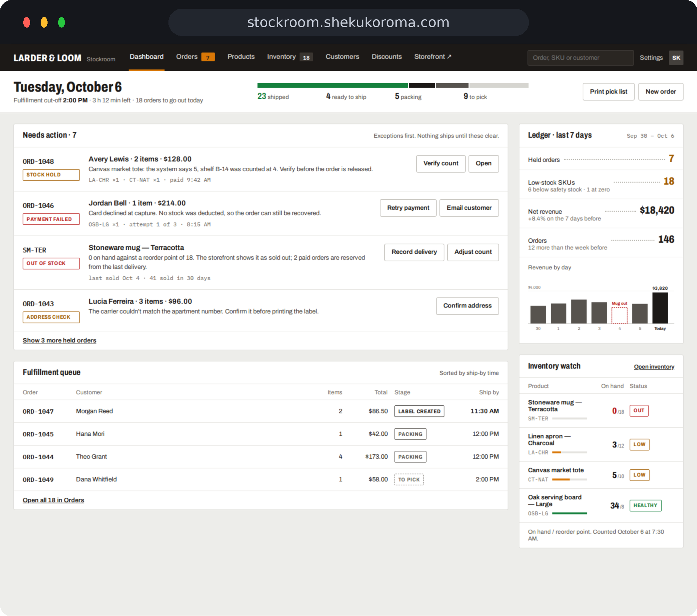The image size is (697, 616).
Task: Click the LABEL CREATED stage badge
Action: point(419,411)
